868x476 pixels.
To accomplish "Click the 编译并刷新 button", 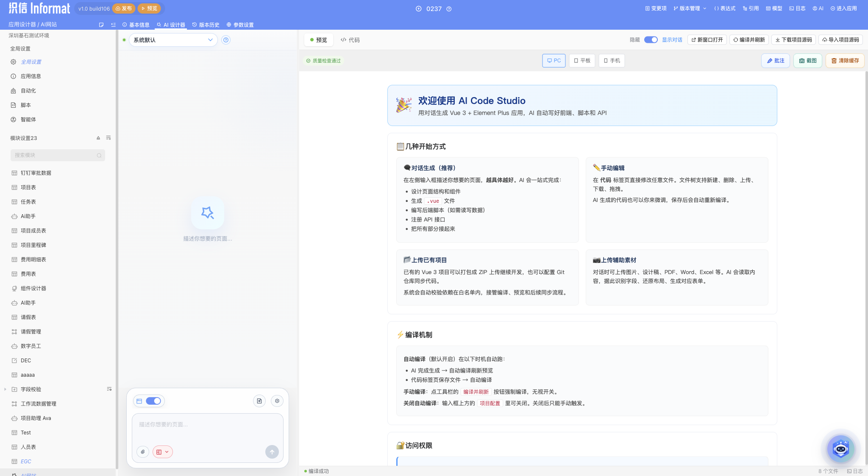I will 749,40.
